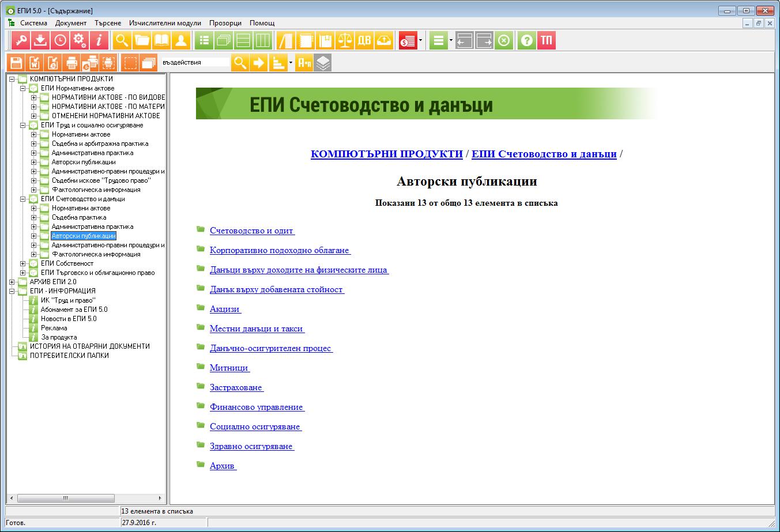The width and height of the screenshot is (780, 532).
Task: Select ПОТРЕБИТЕЛСКИ ПАПКИ tree item
Action: 69,356
